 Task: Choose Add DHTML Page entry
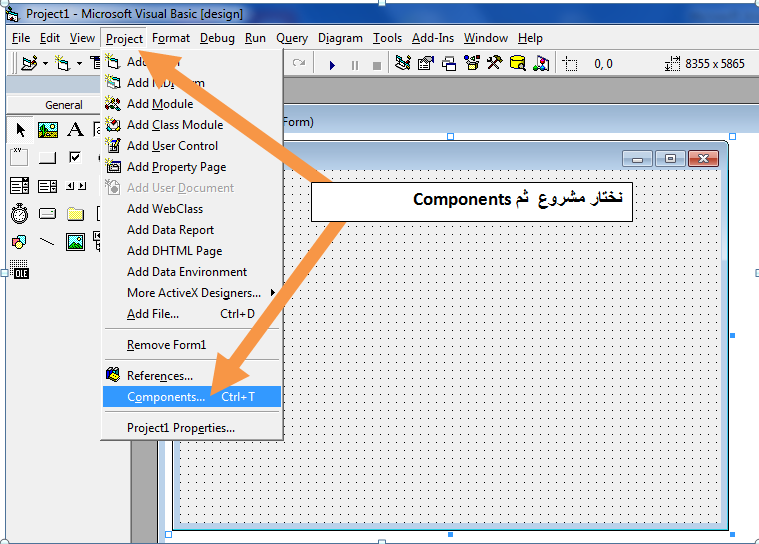click(193, 251)
